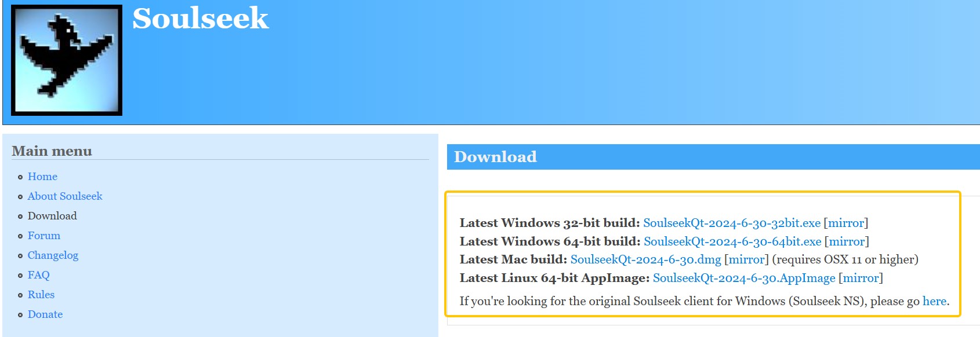Click 'Latest Linux 64-bit AppImage:' label
980x337 pixels.
click(554, 278)
